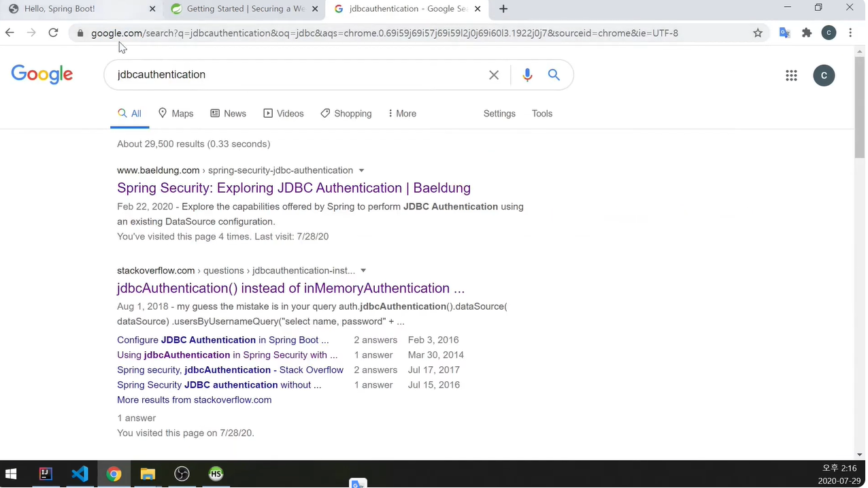Click stackoverflow.com breadcrumb text
The image size is (868, 488).
click(156, 271)
